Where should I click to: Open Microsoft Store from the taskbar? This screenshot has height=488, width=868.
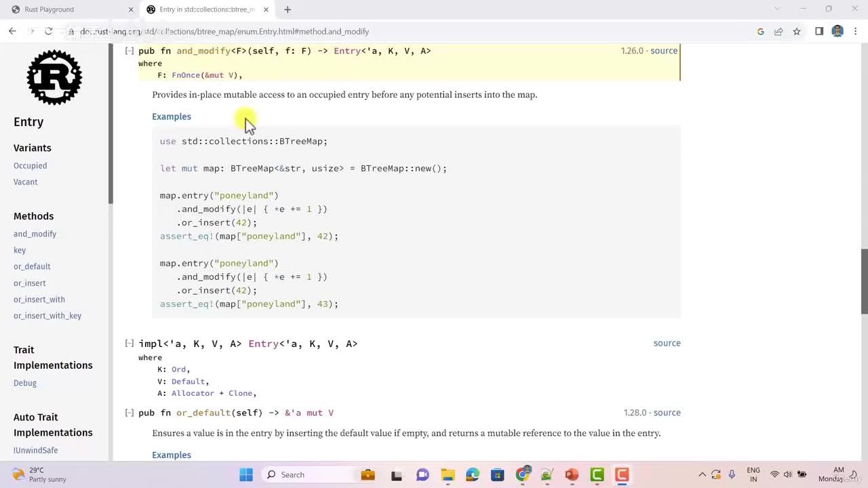[498, 474]
